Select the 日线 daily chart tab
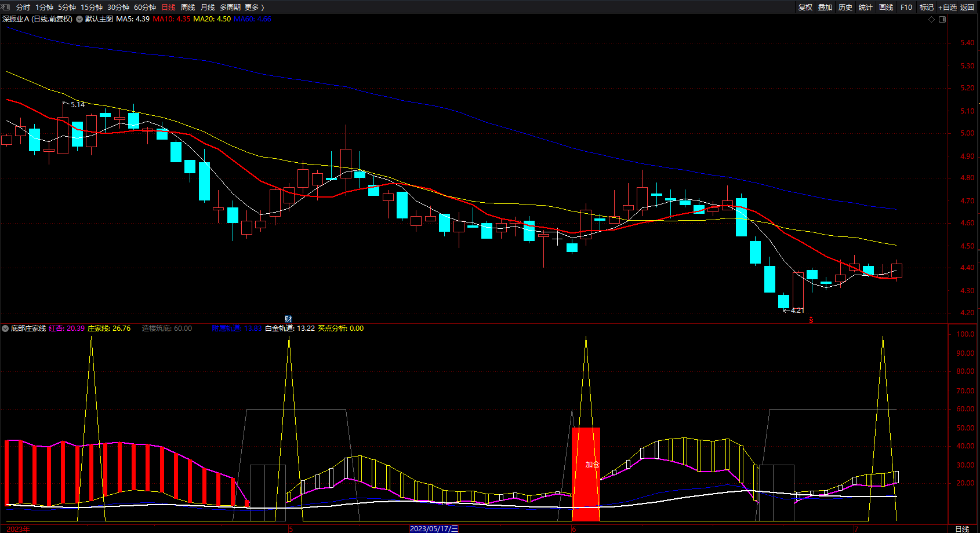980x533 pixels. [x=168, y=8]
